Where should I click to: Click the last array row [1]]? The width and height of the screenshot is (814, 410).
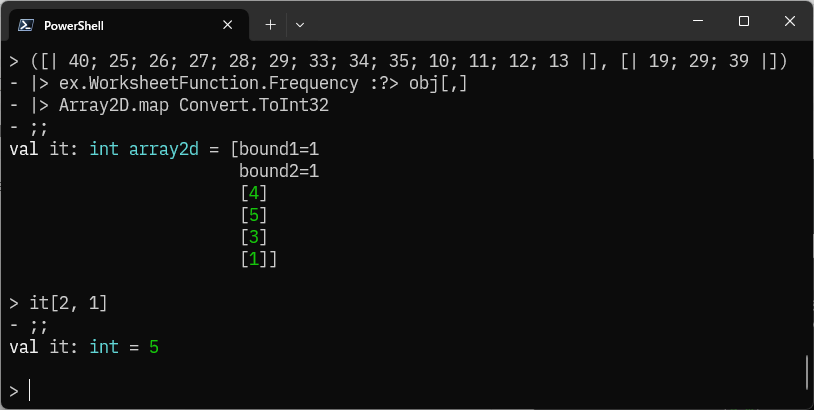[x=259, y=259]
